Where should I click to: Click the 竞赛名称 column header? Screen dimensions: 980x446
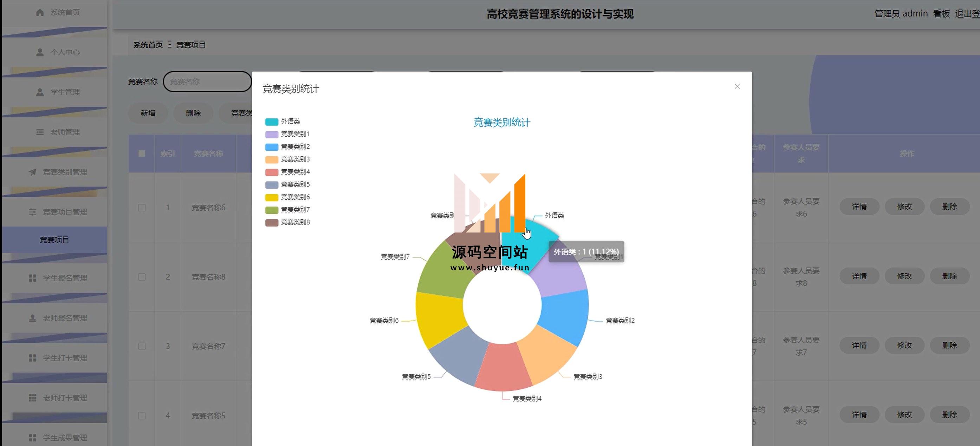point(208,153)
